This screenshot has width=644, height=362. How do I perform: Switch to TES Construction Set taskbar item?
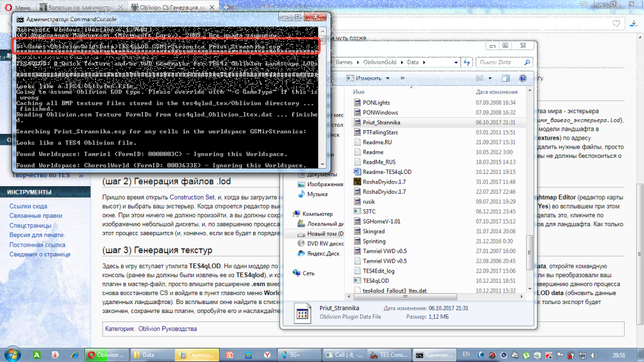pyautogui.click(x=388, y=355)
